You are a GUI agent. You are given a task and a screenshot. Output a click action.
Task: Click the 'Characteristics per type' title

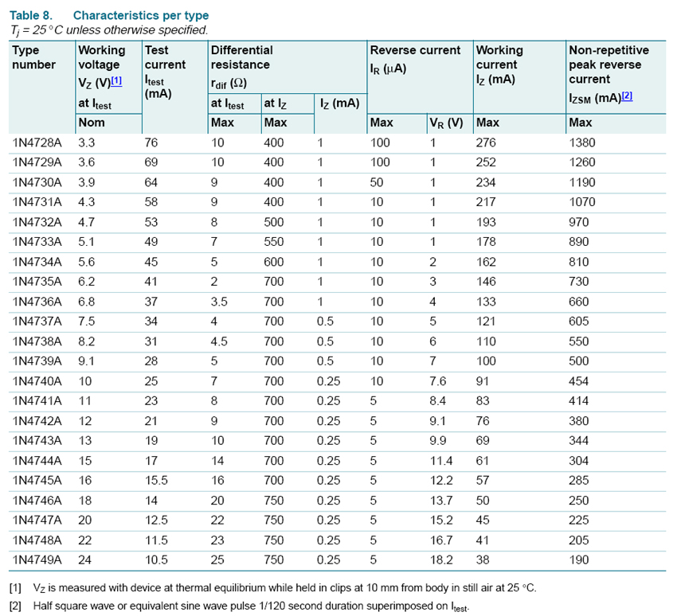coord(141,16)
